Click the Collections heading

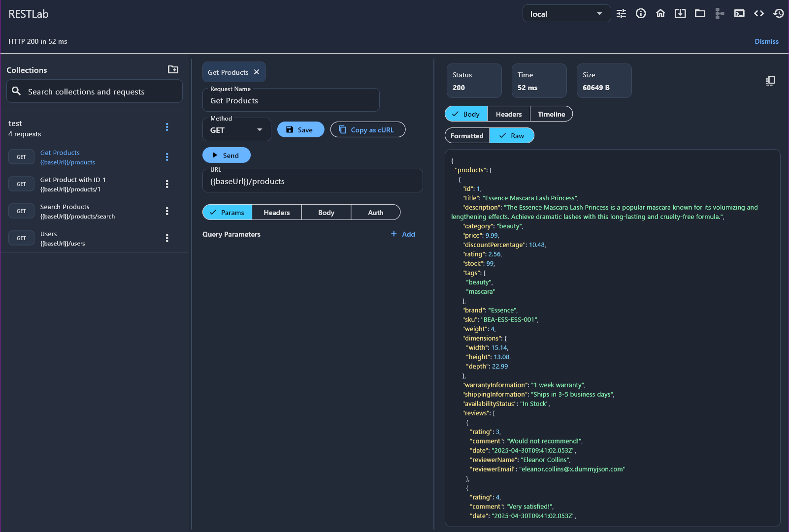pos(27,70)
